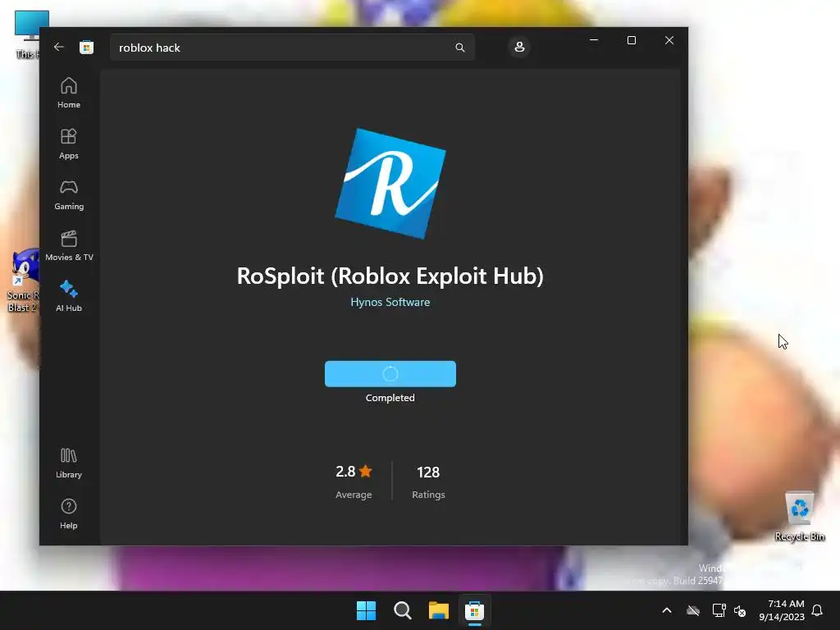This screenshot has height=630, width=840.
Task: Open the user account profile icon
Action: (x=519, y=47)
